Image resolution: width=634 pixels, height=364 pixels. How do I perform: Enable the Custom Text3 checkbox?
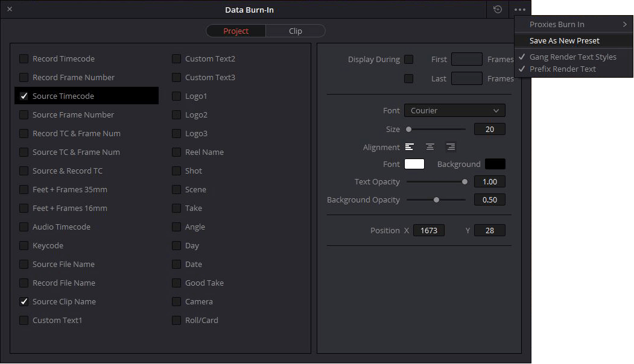click(x=176, y=78)
